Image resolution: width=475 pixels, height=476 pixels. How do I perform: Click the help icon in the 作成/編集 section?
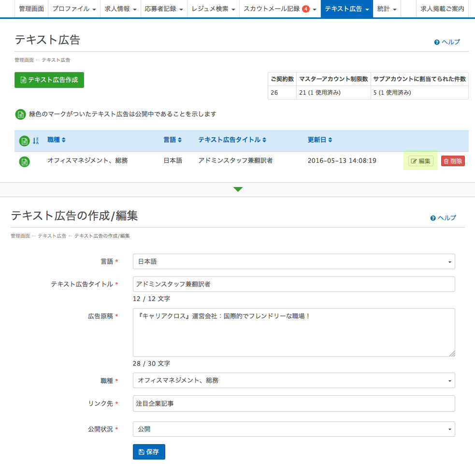(x=433, y=218)
